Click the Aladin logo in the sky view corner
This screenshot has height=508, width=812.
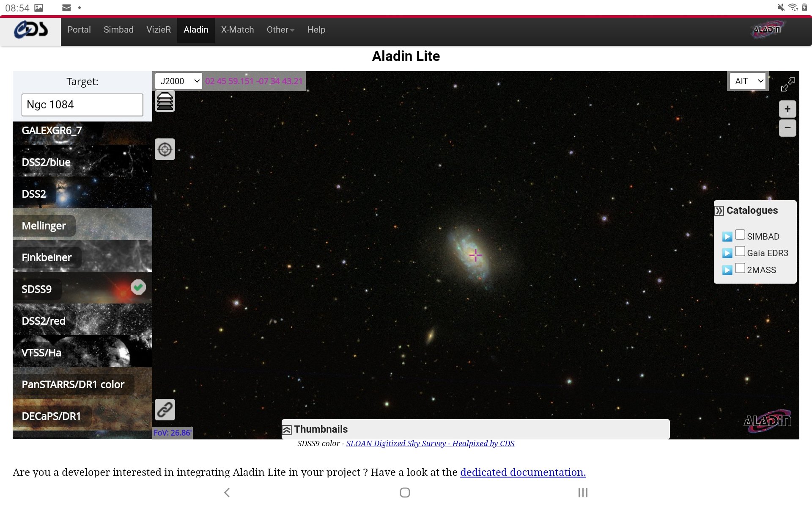pos(767,420)
